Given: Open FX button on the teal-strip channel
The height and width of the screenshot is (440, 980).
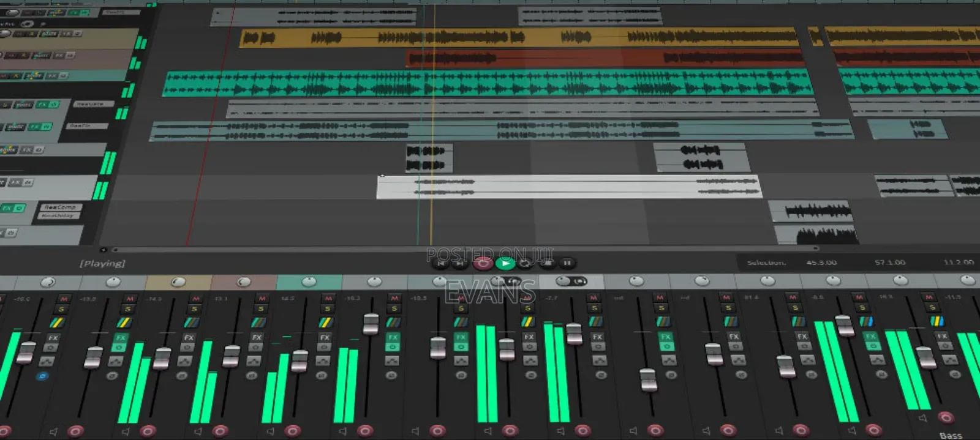Looking at the screenshot, I should [325, 337].
